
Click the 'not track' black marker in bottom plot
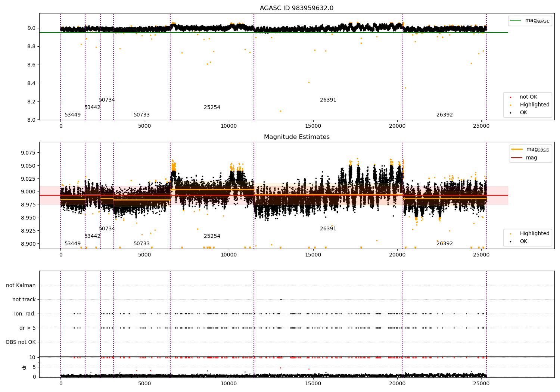point(281,299)
